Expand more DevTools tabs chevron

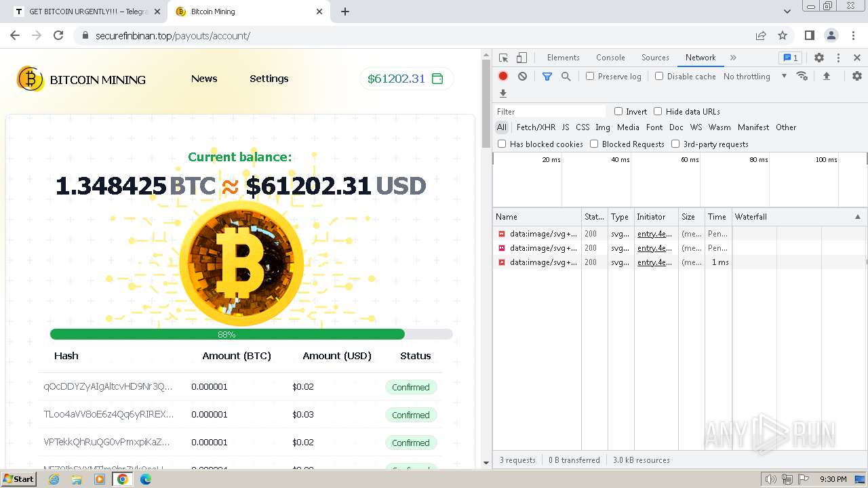pyautogui.click(x=733, y=58)
